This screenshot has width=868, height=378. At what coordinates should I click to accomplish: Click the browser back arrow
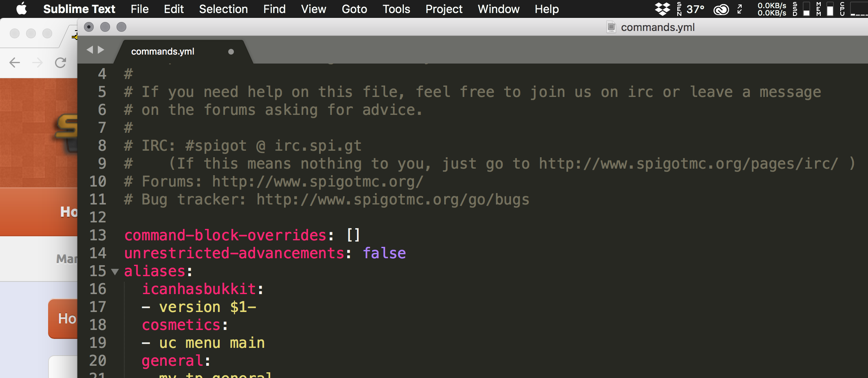coord(15,62)
